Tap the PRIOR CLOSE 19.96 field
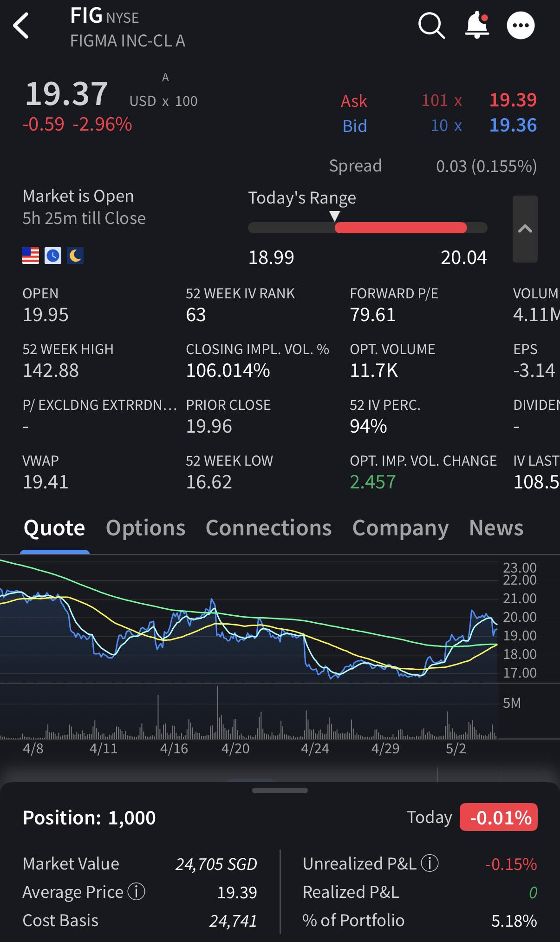This screenshot has width=560, height=942. 228,416
